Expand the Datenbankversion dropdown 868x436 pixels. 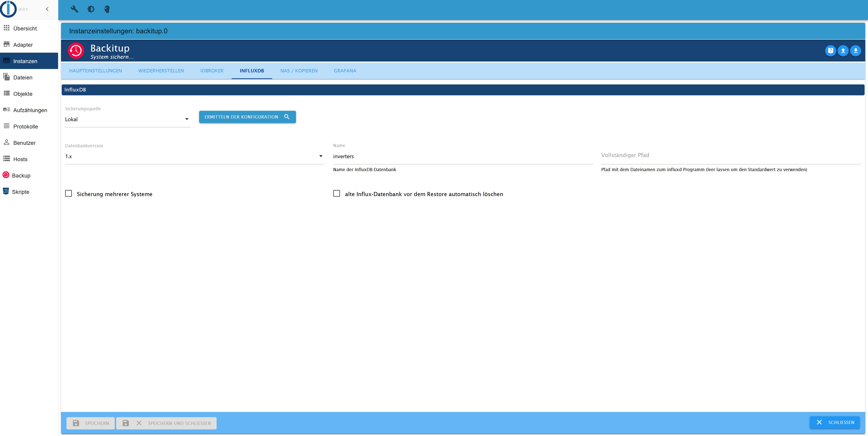coord(194,156)
